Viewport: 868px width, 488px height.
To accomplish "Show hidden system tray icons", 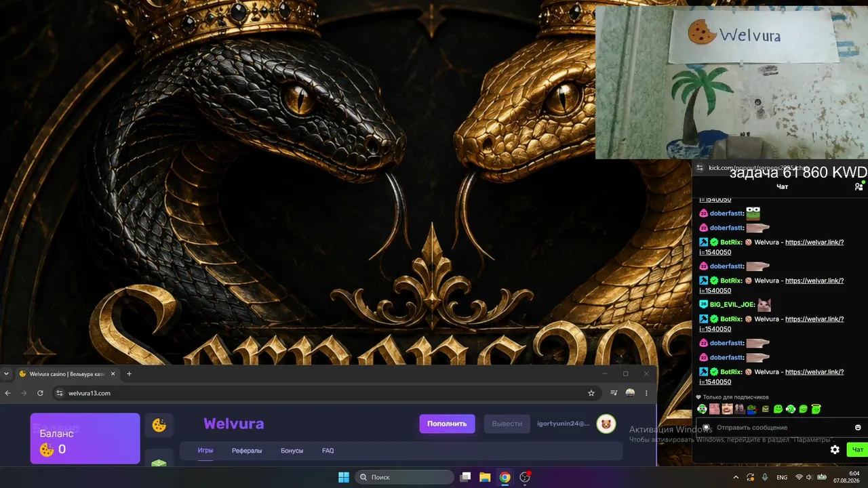I will (x=736, y=477).
